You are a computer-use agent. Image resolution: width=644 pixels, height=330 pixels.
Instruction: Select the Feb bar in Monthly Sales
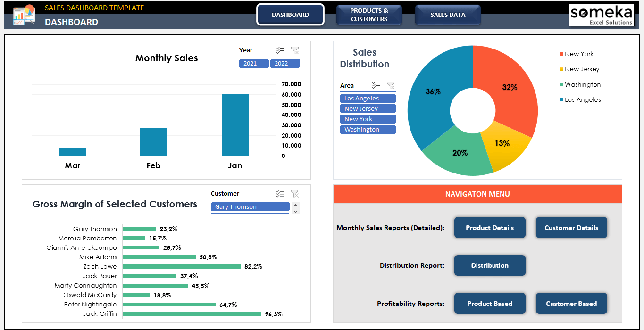[x=154, y=142]
